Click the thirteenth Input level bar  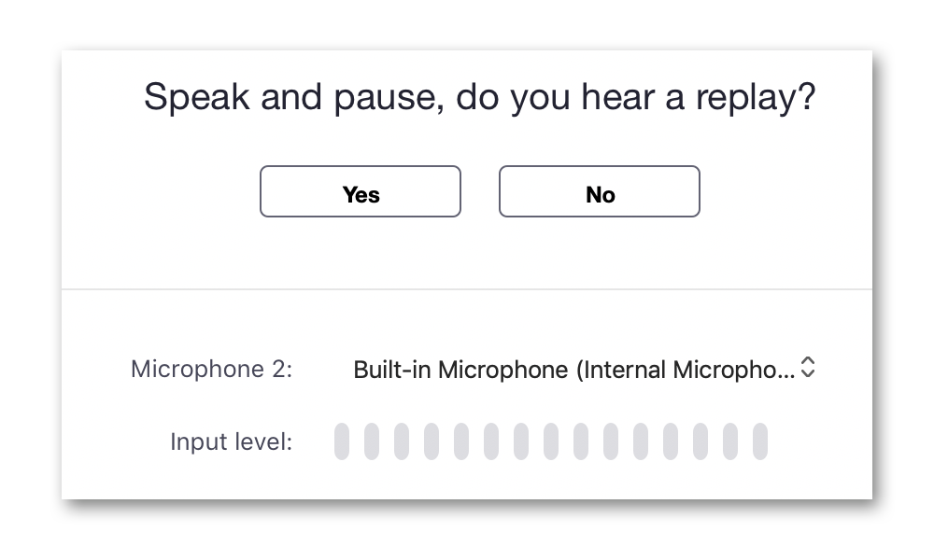coord(700,441)
